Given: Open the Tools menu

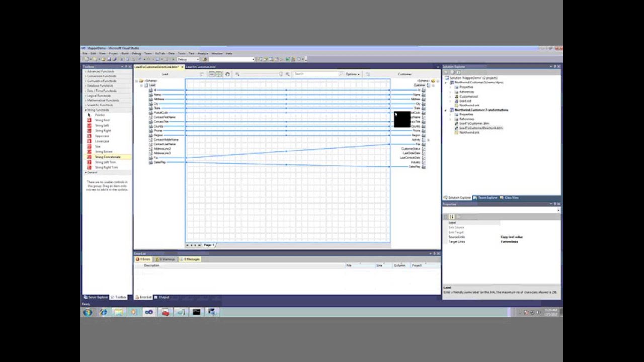Looking at the screenshot, I should pyautogui.click(x=181, y=53).
